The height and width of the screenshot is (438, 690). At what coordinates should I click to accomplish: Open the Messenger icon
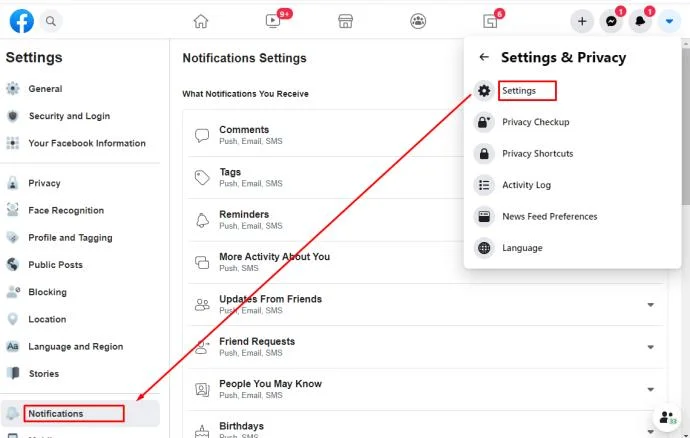pyautogui.click(x=611, y=21)
